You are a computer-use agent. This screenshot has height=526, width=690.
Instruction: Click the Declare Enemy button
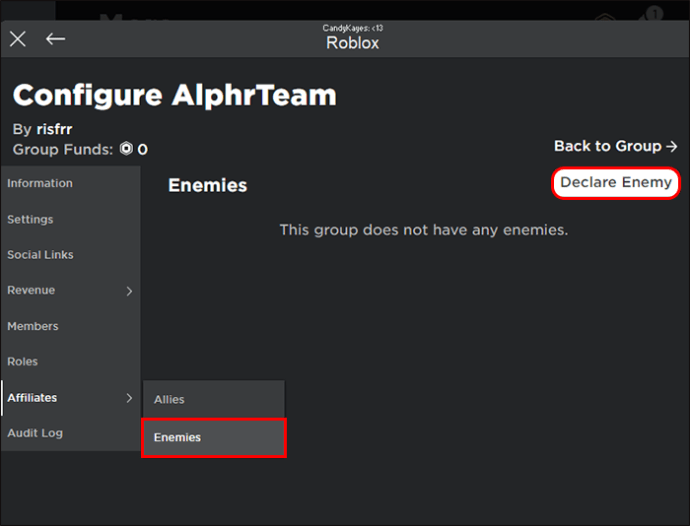616,182
